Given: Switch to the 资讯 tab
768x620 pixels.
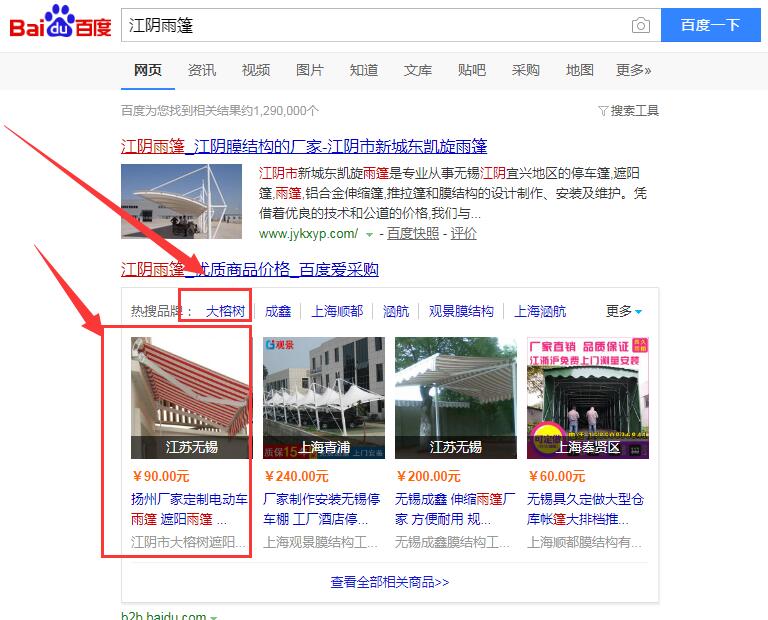Looking at the screenshot, I should click(202, 70).
